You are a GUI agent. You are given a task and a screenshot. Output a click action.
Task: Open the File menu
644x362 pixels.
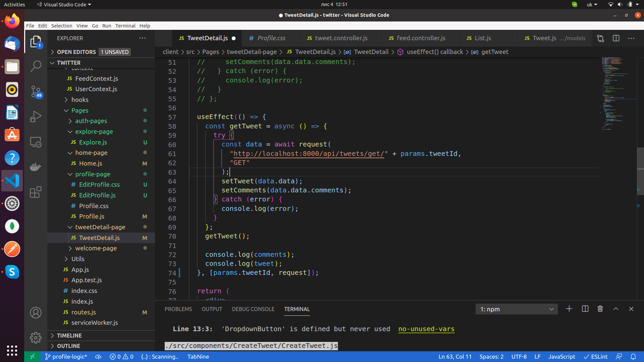(30, 26)
